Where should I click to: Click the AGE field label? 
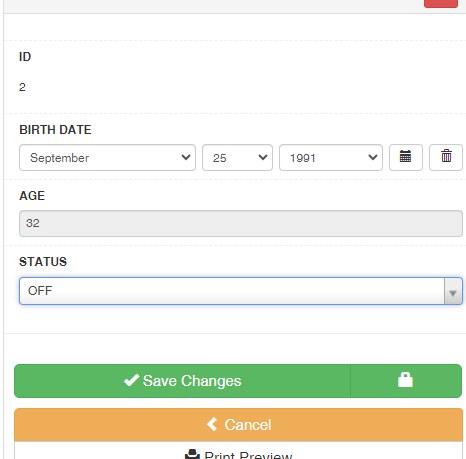tap(32, 196)
